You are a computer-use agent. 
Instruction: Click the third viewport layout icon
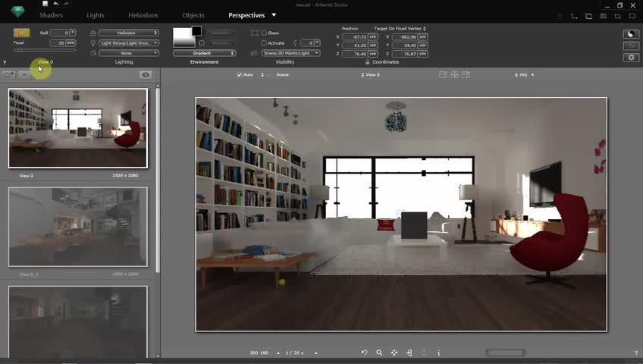click(x=466, y=74)
